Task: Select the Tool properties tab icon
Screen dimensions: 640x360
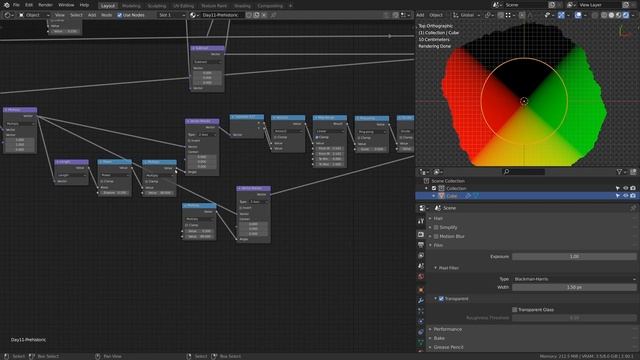Action: (421, 221)
